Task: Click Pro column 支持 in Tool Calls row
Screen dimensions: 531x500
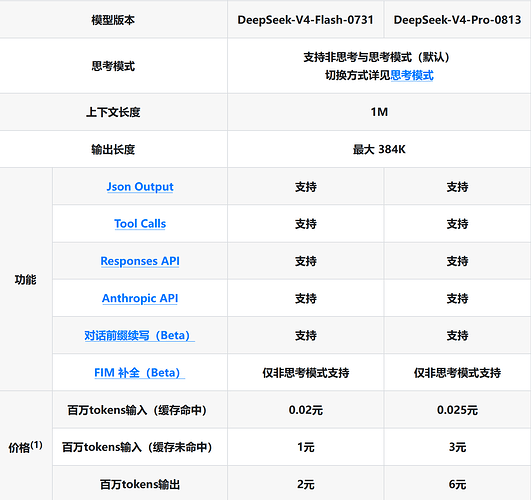Action: [x=457, y=224]
